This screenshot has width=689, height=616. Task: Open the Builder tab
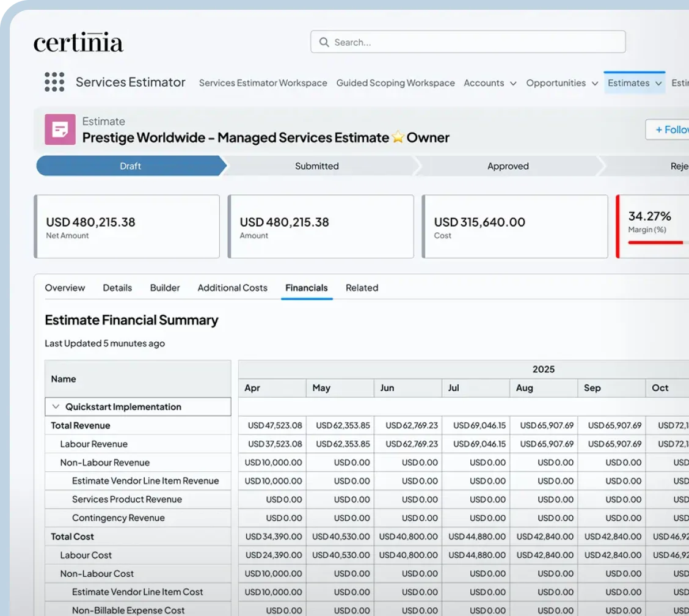(x=165, y=288)
